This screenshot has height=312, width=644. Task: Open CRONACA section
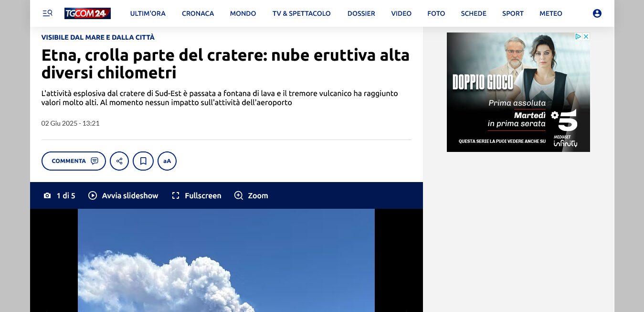(198, 13)
